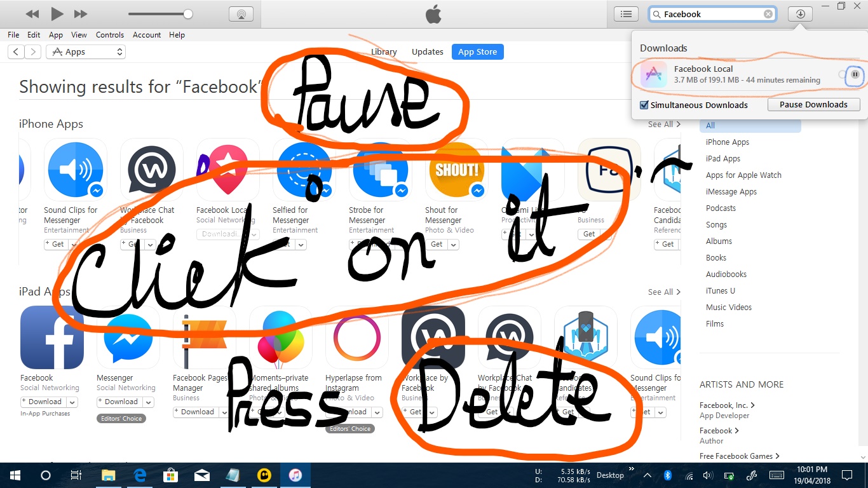868x488 pixels.
Task: Go forward with the right arrow
Action: tap(32, 52)
